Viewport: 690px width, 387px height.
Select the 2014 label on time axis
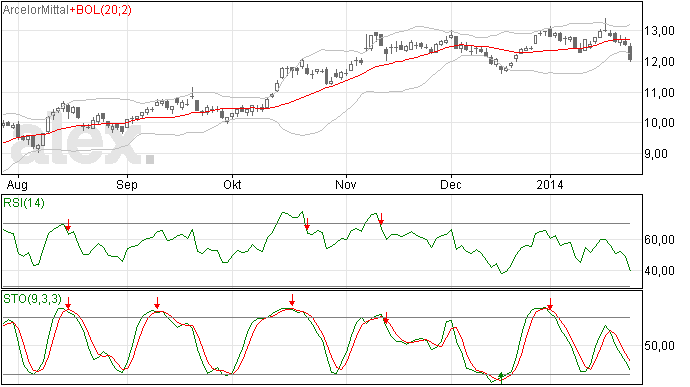point(550,184)
